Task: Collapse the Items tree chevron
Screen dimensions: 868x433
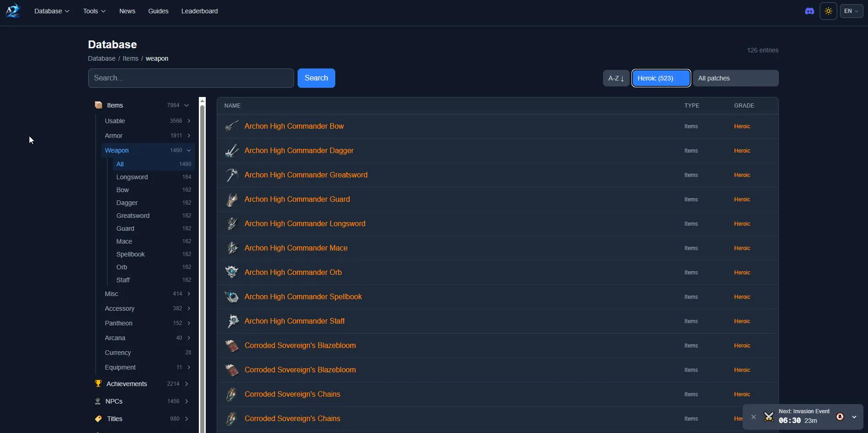Action: click(186, 105)
